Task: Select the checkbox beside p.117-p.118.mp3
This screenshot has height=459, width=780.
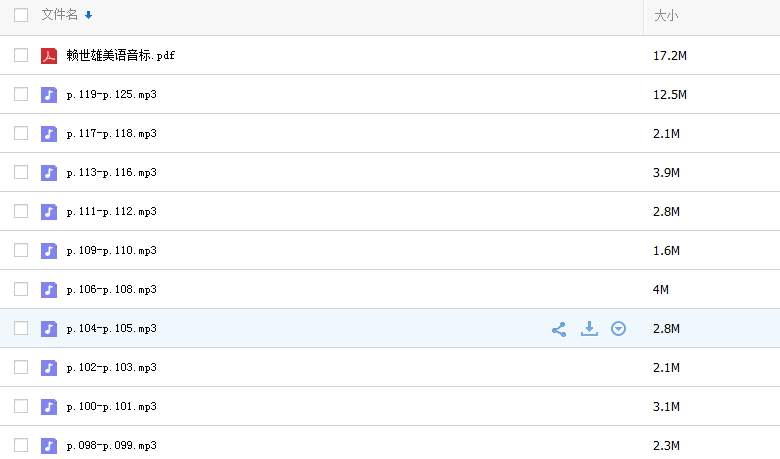Action: click(21, 134)
